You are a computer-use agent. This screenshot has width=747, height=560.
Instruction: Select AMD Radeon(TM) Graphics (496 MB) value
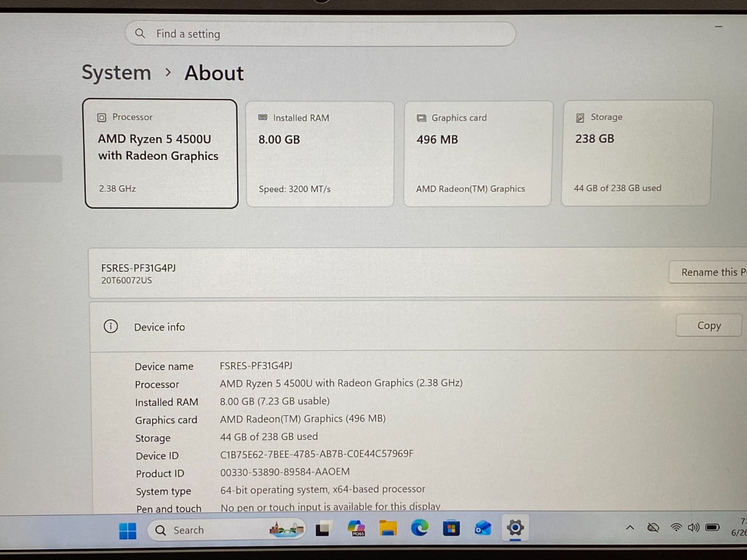point(303,419)
